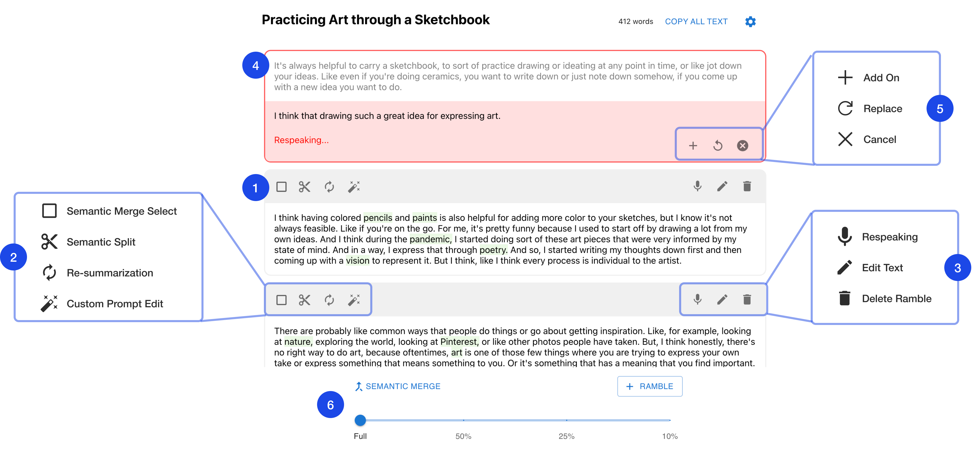Viewport: 980px width, 462px height.
Task: Check Semantic Merge Select box on second ramble
Action: click(282, 300)
